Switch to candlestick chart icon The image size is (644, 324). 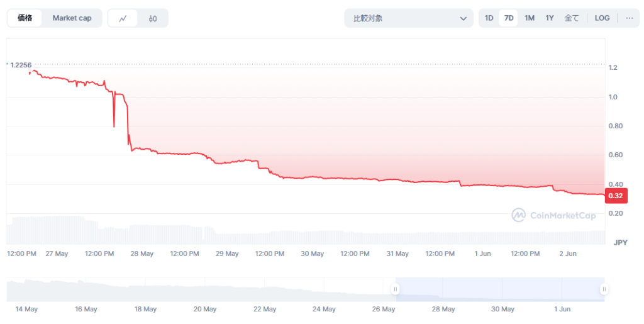pos(153,18)
